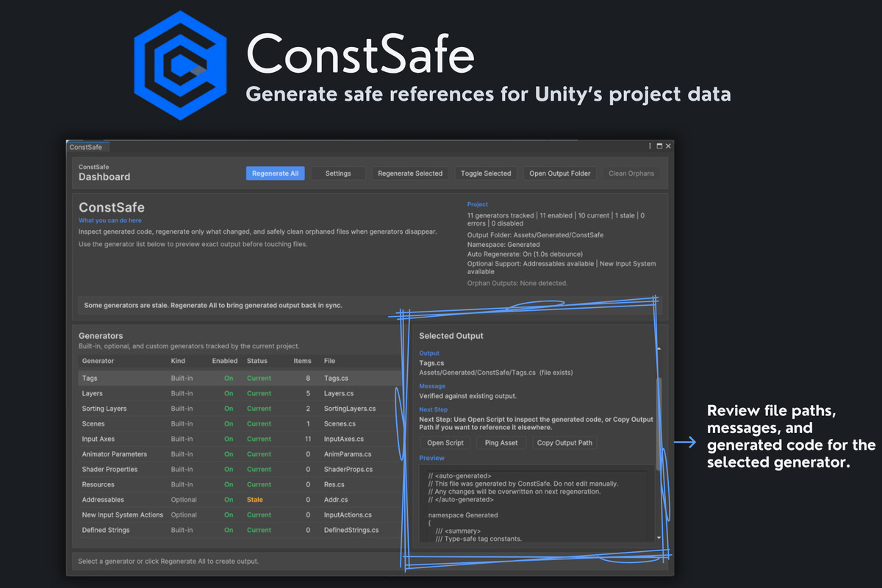Click the SortingLayers.cs file cell

click(350, 409)
